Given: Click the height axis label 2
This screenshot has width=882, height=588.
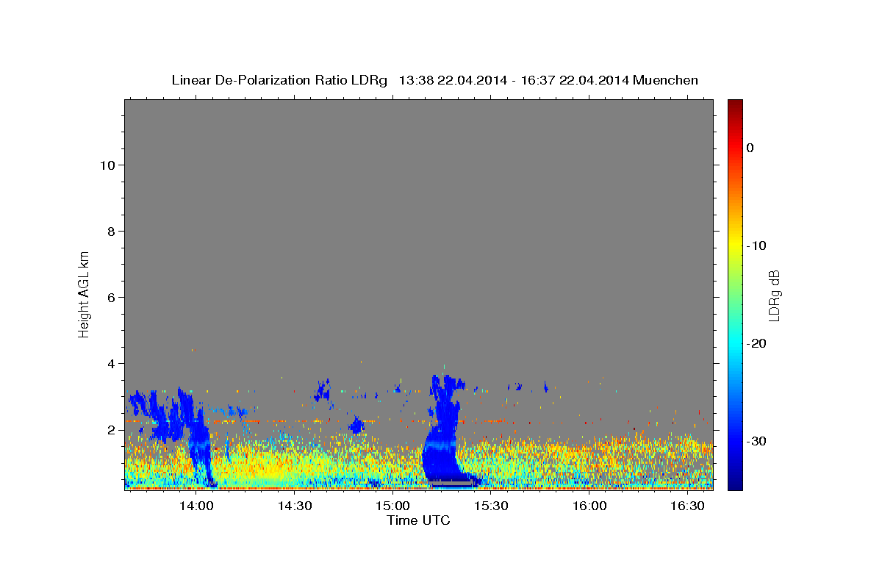Looking at the screenshot, I should 112,429.
